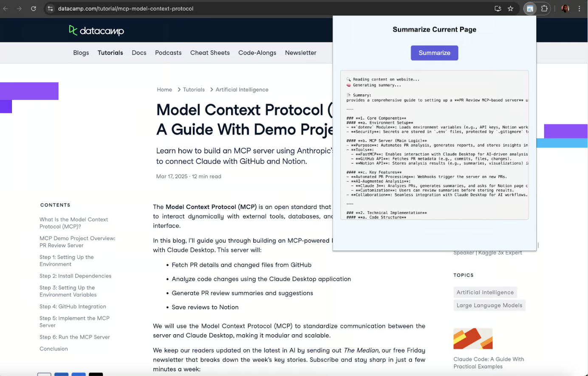Open Claude Code guide thumbnail

[x=473, y=339]
